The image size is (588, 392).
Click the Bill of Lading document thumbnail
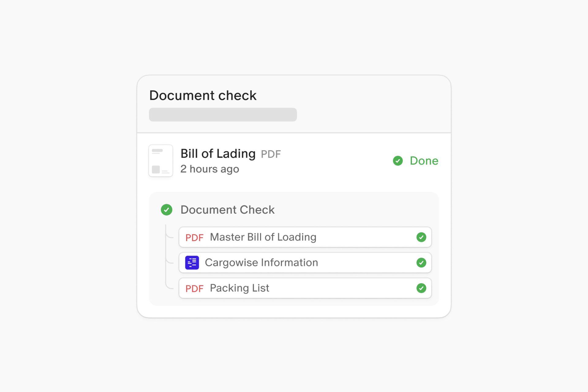point(160,161)
